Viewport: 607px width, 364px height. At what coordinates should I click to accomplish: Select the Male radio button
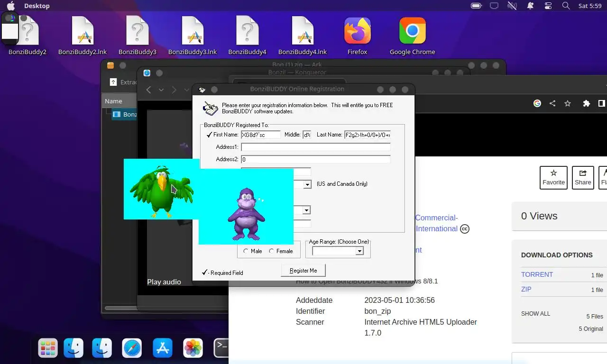click(x=246, y=251)
